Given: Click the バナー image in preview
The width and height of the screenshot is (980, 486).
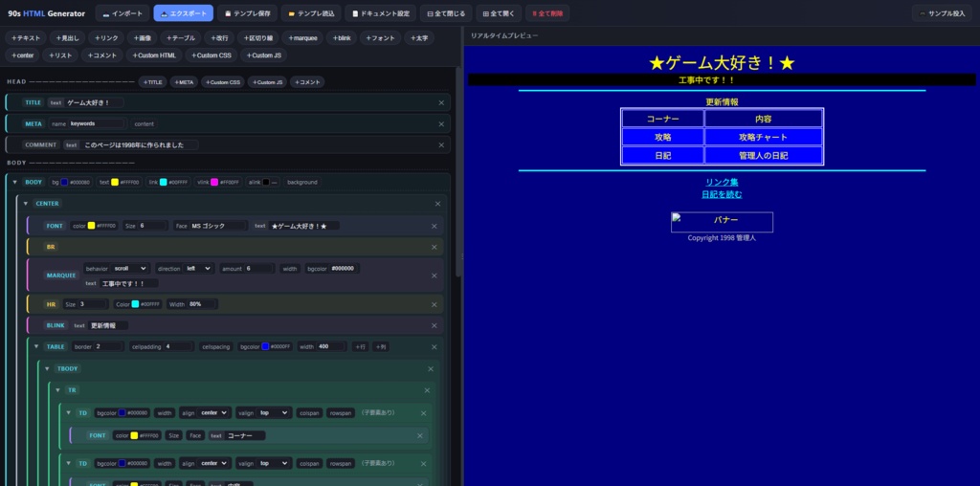Looking at the screenshot, I should (722, 222).
